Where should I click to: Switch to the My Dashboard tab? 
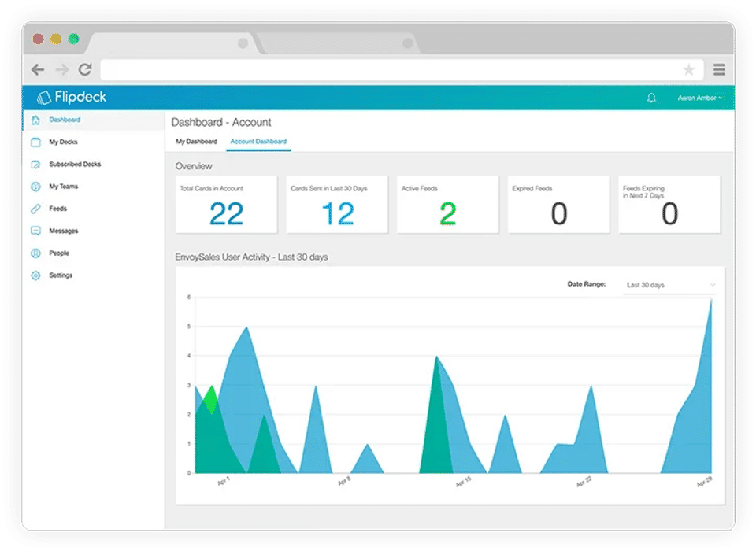tap(196, 141)
